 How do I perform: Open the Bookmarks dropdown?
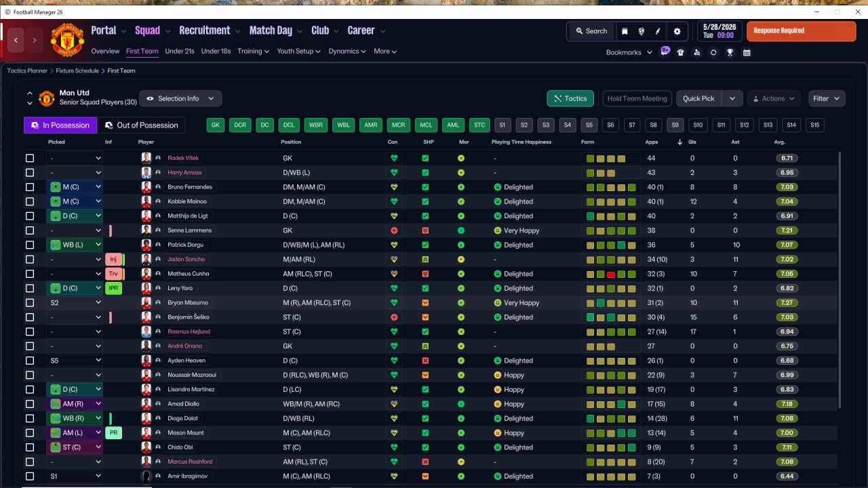629,52
